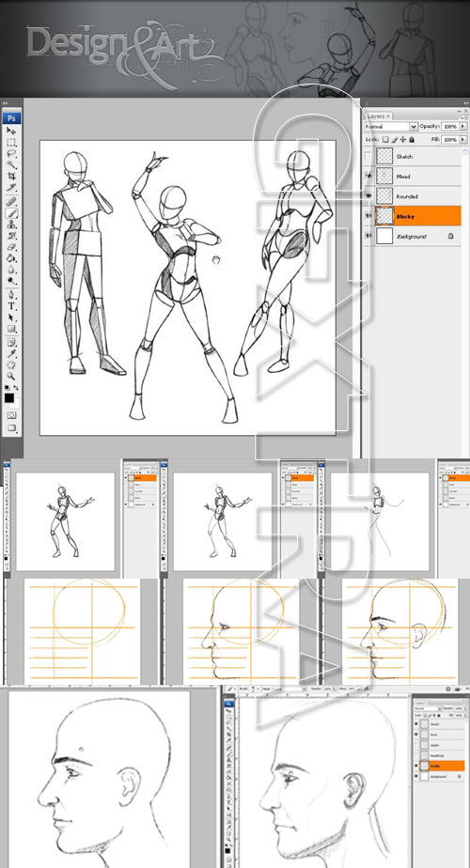Toggle lock transparent pixels in the large Layers panel
Screen dimensions: 470x868
point(386,139)
